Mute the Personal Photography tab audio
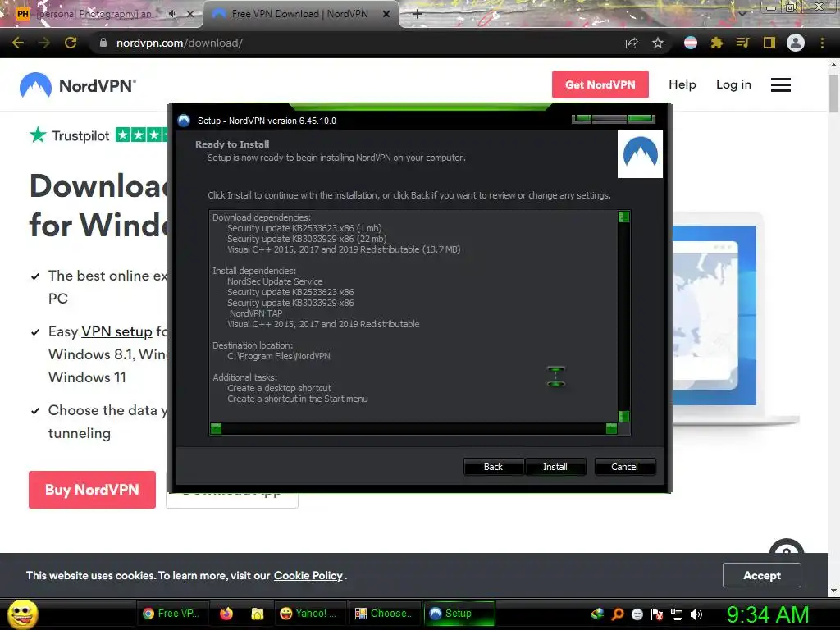Screen dimensions: 840x630 (172, 14)
